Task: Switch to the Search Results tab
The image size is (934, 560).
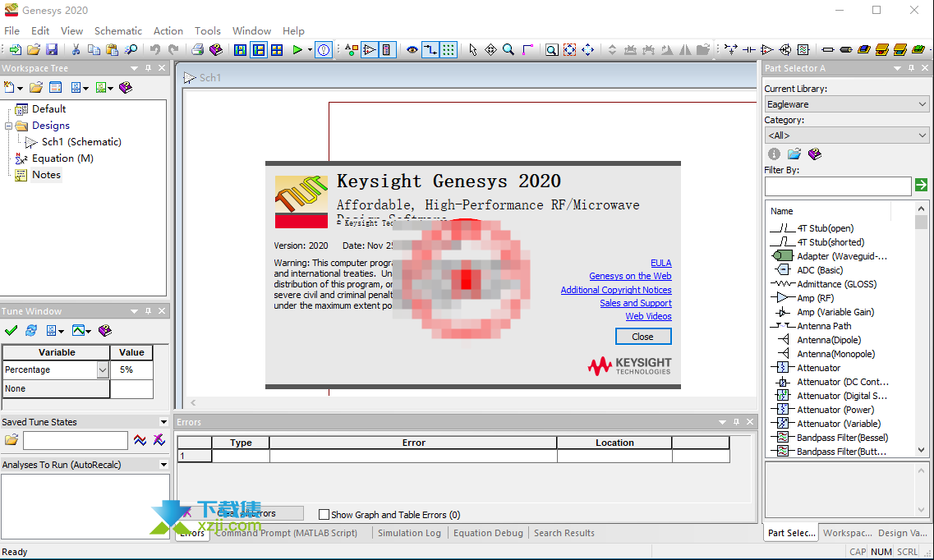Action: [x=564, y=533]
